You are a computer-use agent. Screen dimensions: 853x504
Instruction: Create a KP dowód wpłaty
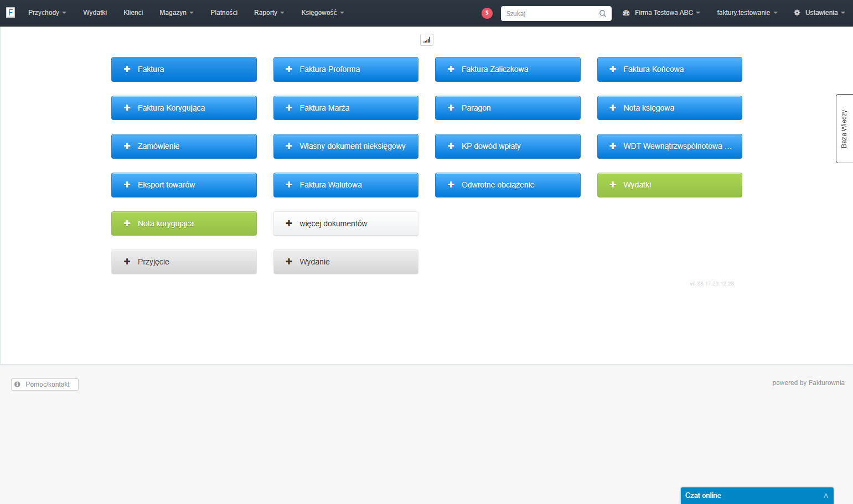coord(508,146)
